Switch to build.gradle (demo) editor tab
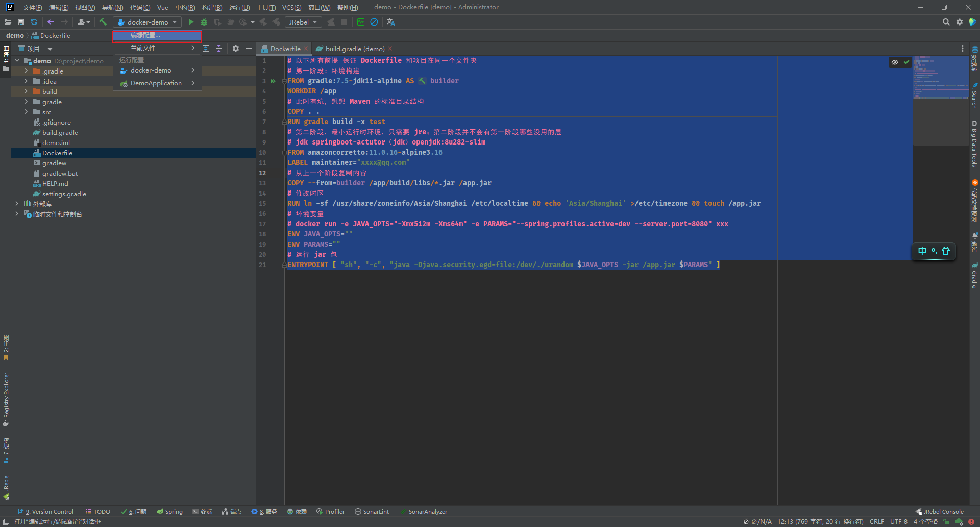The height and width of the screenshot is (527, 980). coord(355,49)
